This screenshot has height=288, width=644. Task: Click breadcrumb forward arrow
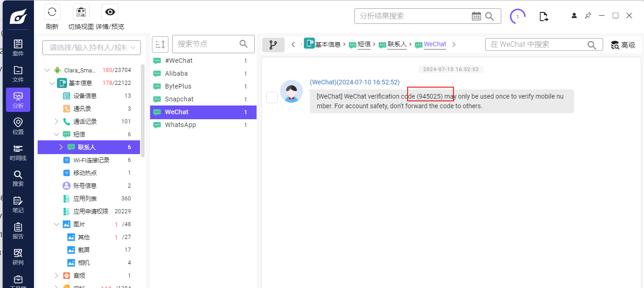click(x=454, y=44)
